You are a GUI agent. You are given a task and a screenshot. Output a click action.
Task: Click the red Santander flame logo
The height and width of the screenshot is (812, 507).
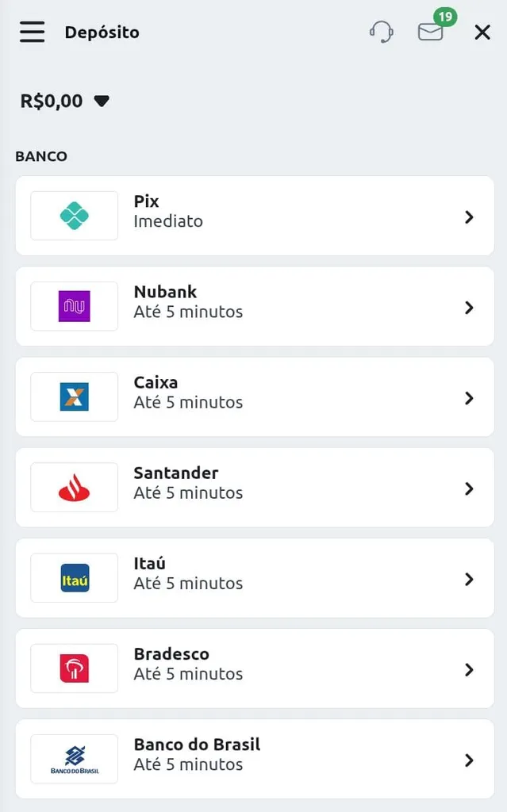75,487
